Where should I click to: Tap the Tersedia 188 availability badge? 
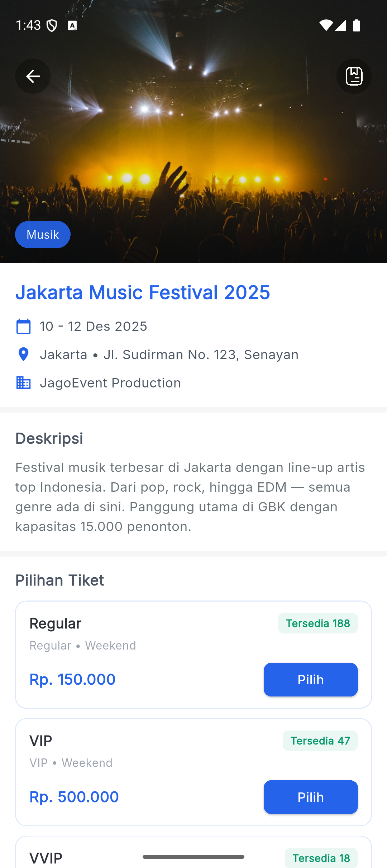318,623
